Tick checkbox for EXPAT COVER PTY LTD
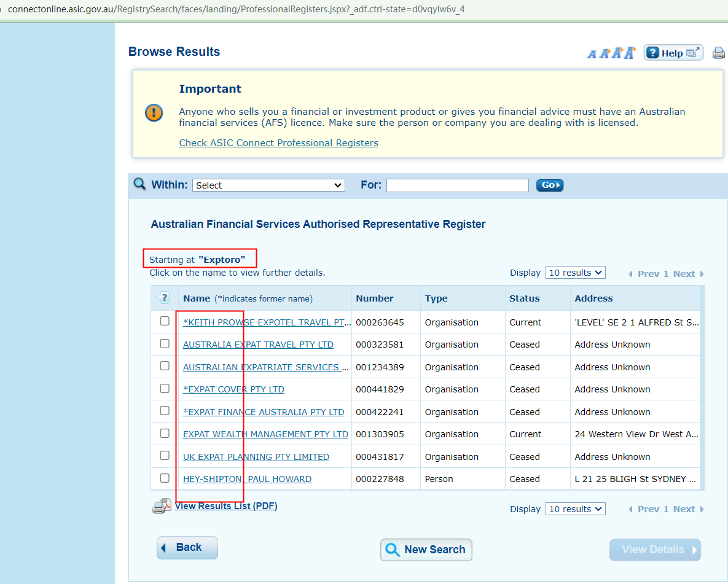 click(x=165, y=388)
